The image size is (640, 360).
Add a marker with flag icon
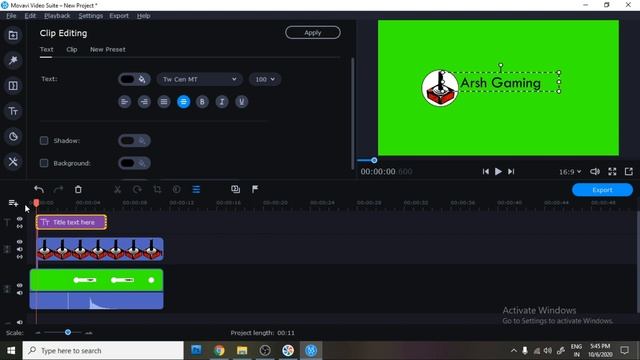255,189
